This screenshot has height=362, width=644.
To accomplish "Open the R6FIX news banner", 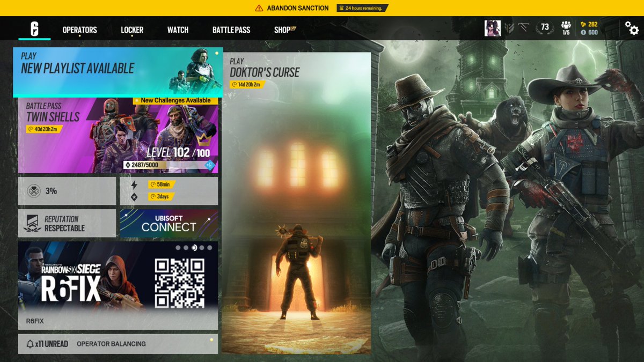I will coord(118,285).
